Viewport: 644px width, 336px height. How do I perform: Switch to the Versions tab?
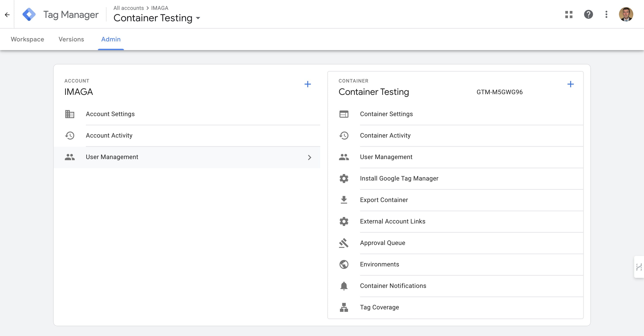(71, 39)
